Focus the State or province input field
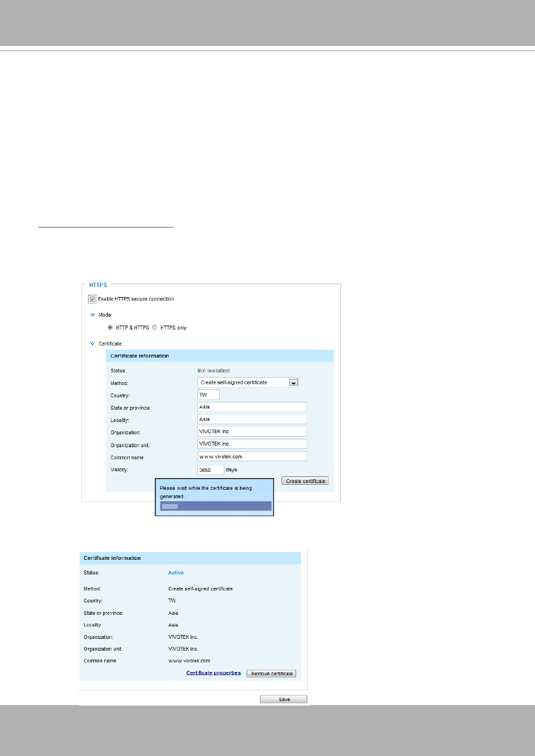The image size is (535, 756). [x=252, y=407]
